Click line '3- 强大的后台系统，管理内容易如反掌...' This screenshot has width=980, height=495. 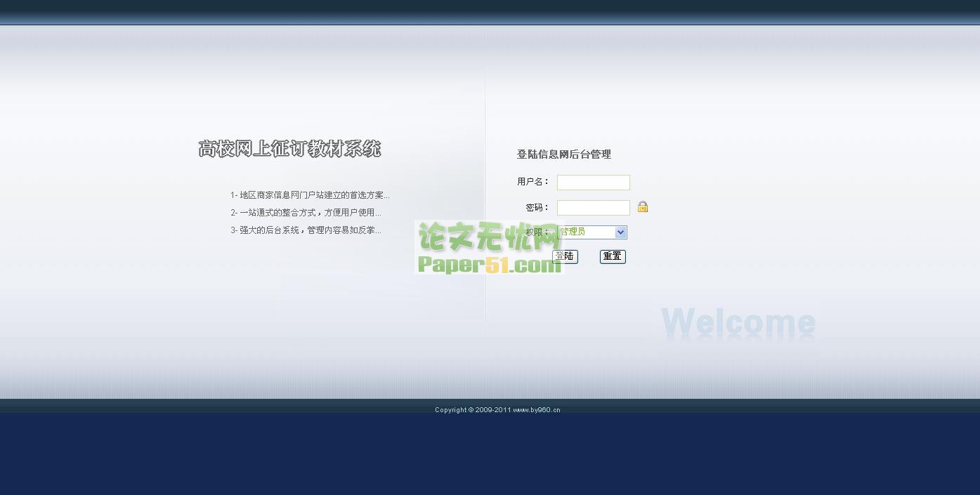(x=306, y=230)
